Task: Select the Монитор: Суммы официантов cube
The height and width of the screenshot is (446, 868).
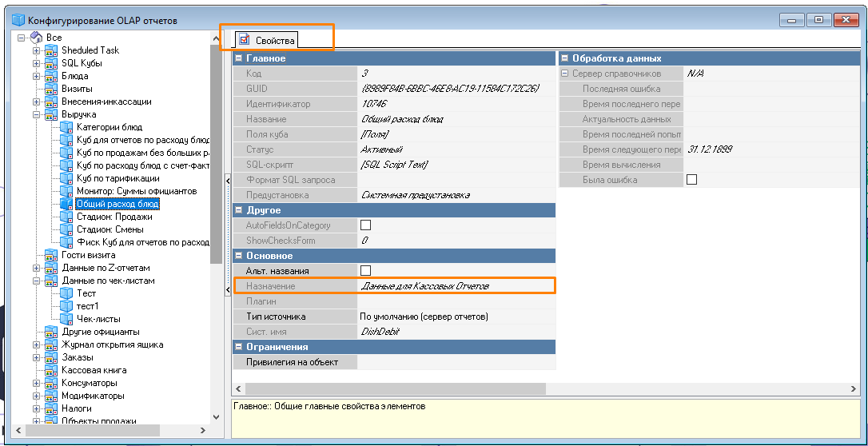Action: tap(136, 191)
